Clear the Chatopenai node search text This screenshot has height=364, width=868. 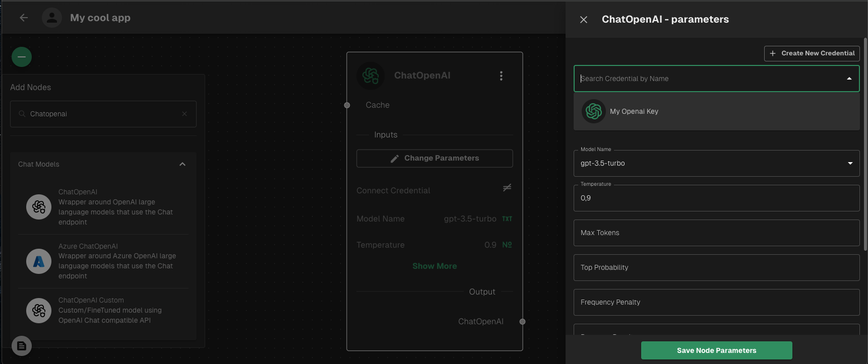pos(184,114)
